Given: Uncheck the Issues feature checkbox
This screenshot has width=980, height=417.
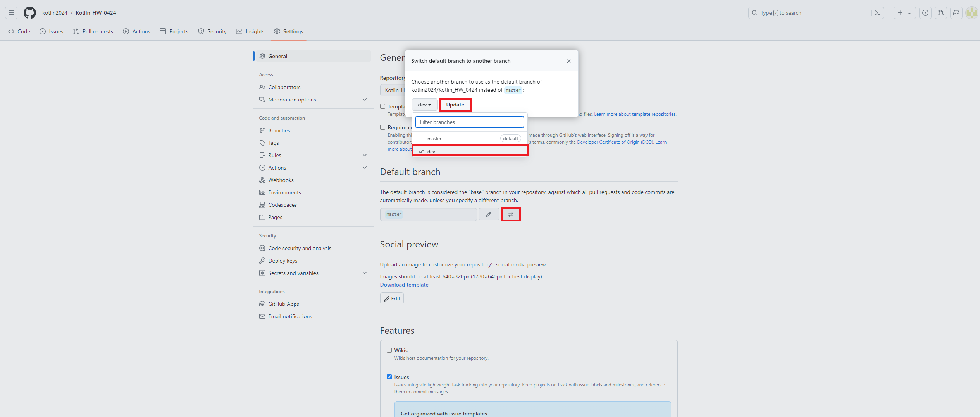Looking at the screenshot, I should click(389, 377).
